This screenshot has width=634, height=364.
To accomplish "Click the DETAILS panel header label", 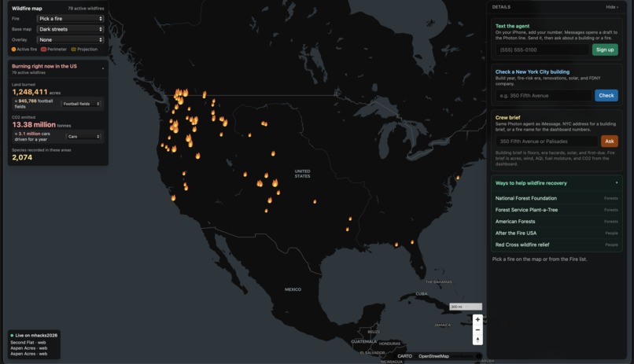I will [x=501, y=7].
